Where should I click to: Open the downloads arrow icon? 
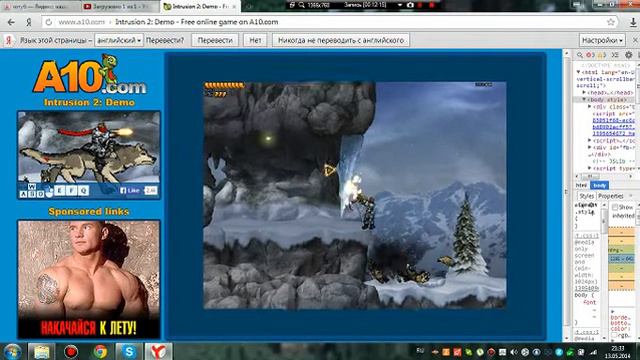coord(633,22)
